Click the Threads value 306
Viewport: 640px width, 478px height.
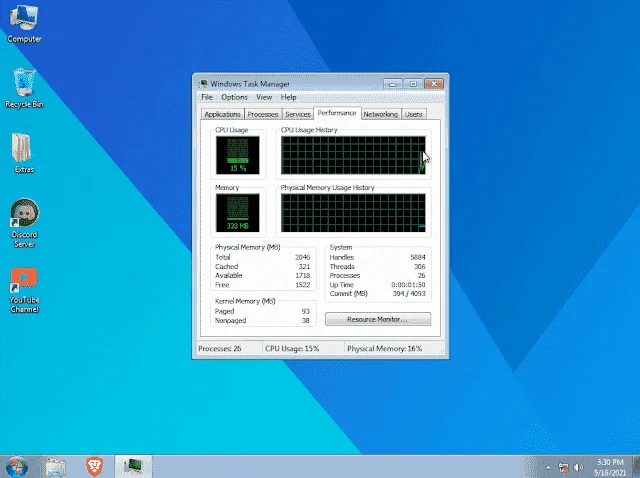(x=420, y=267)
